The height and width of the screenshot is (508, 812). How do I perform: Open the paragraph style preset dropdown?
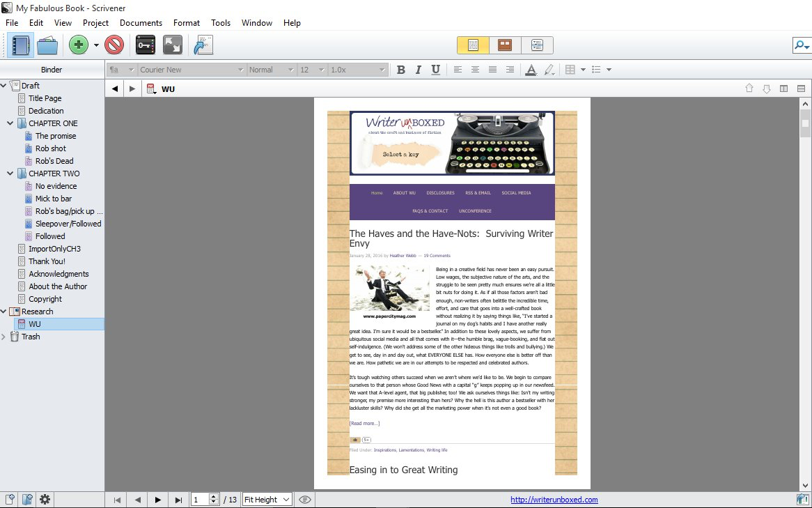pos(122,70)
